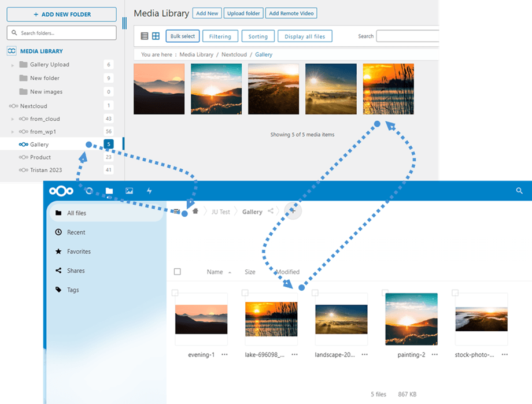
Task: Go to Nextcloud home folder icon
Action: coord(195,212)
